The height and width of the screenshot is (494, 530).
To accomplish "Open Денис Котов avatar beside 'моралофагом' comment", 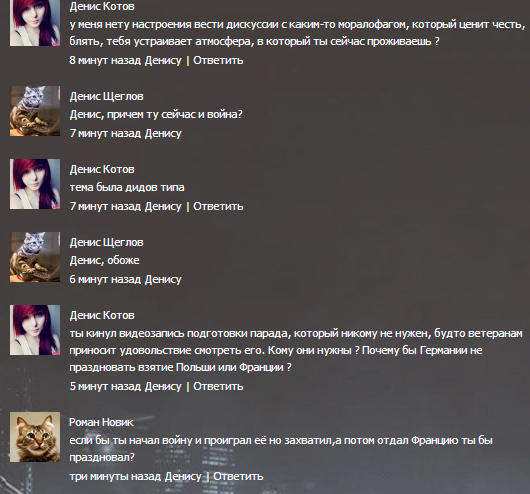I will click(x=35, y=23).
